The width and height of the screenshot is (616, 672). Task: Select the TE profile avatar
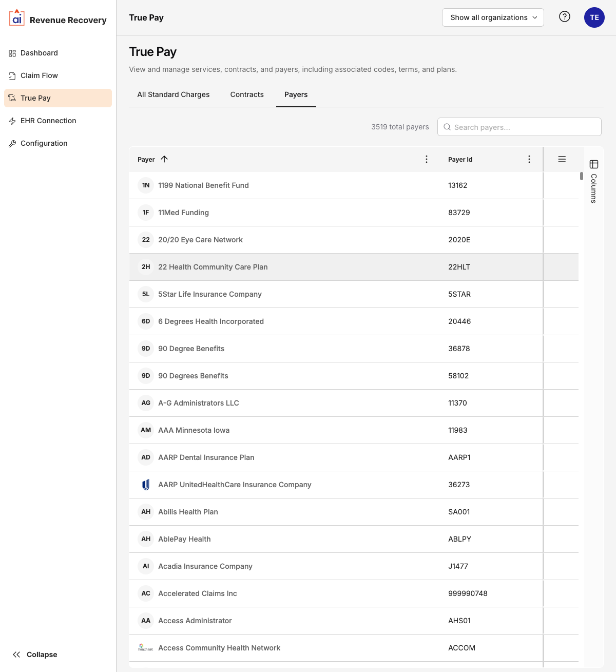[x=594, y=17]
